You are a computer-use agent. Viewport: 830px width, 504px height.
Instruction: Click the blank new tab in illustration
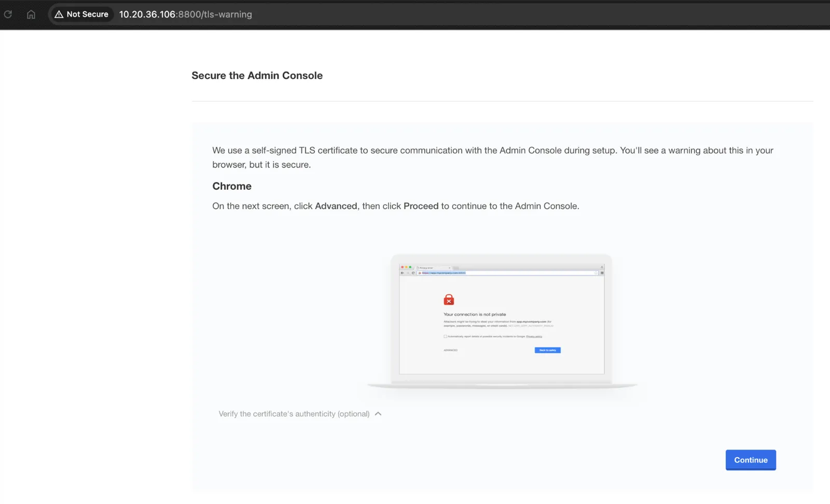(x=456, y=268)
